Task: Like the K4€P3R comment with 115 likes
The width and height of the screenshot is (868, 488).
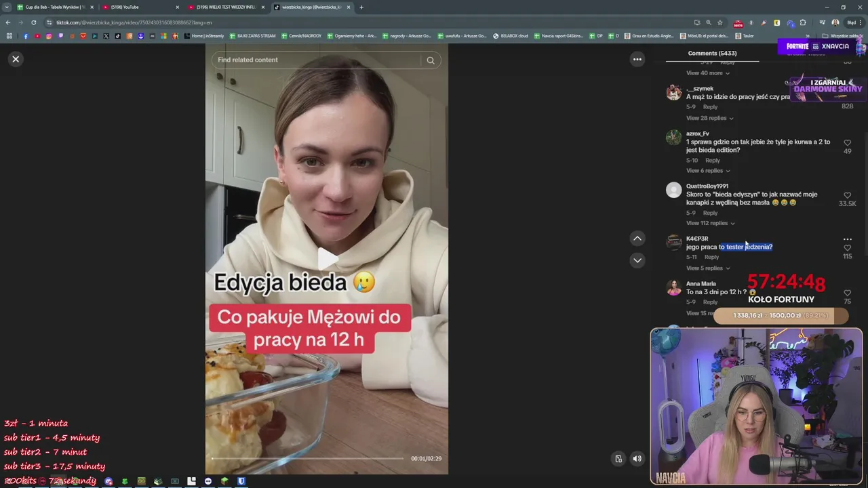Action: [x=847, y=248]
